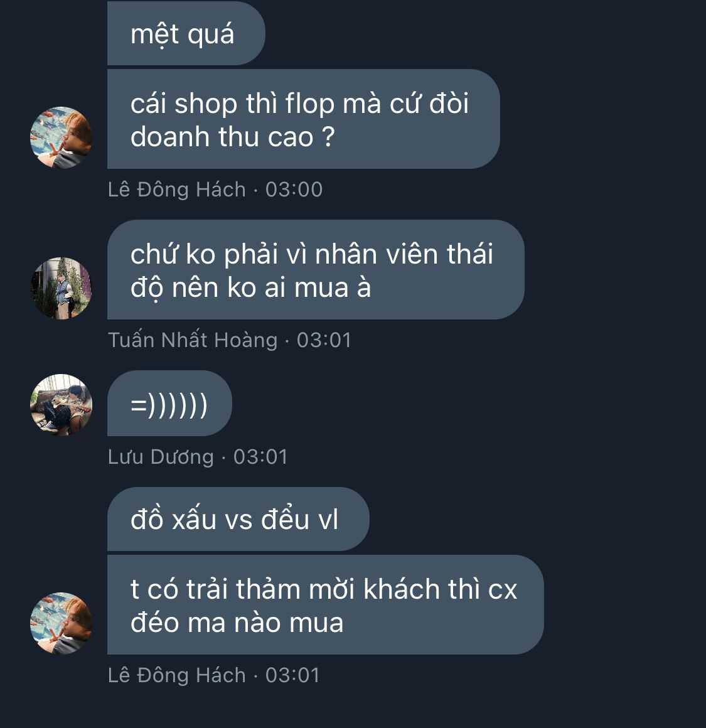Open Lê Đông Hách's name next to 03:00
706x728 pixels.
[x=176, y=190]
